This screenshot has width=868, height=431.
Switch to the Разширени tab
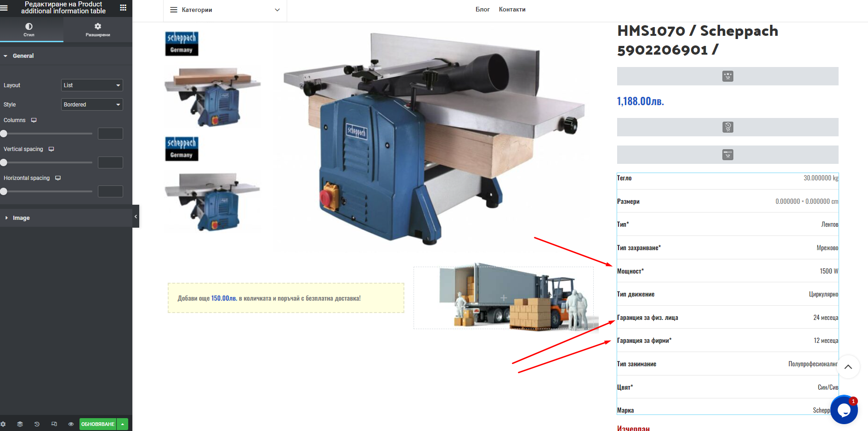(98, 29)
